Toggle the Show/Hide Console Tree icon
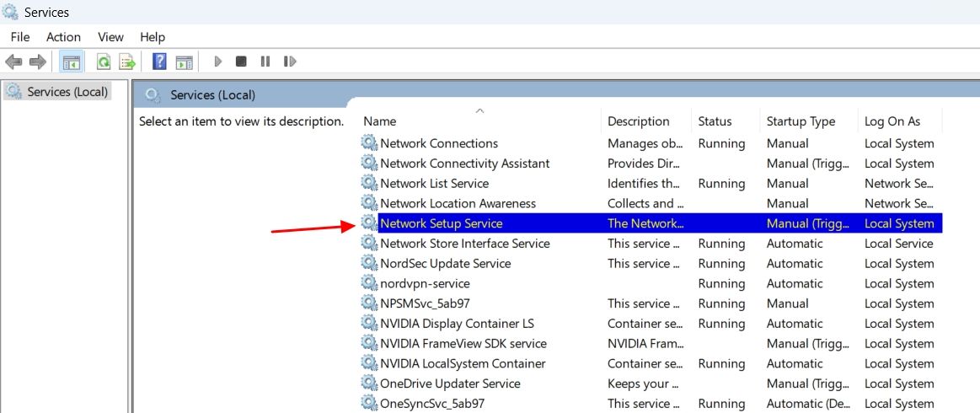The image size is (980, 413). (72, 62)
